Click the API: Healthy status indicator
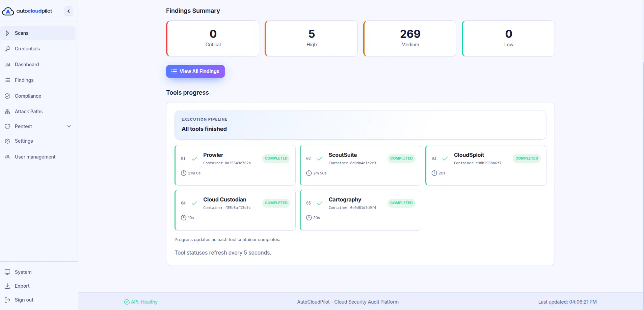The height and width of the screenshot is (310, 644). pyautogui.click(x=141, y=302)
